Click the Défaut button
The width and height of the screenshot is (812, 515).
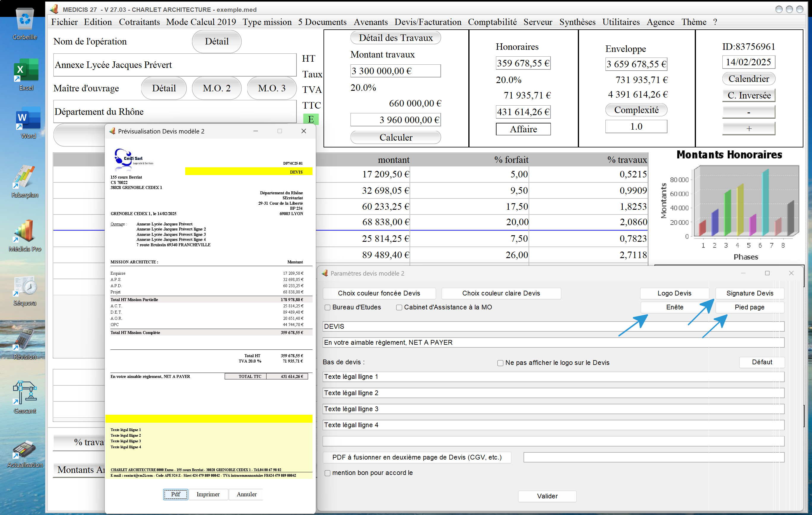(762, 362)
